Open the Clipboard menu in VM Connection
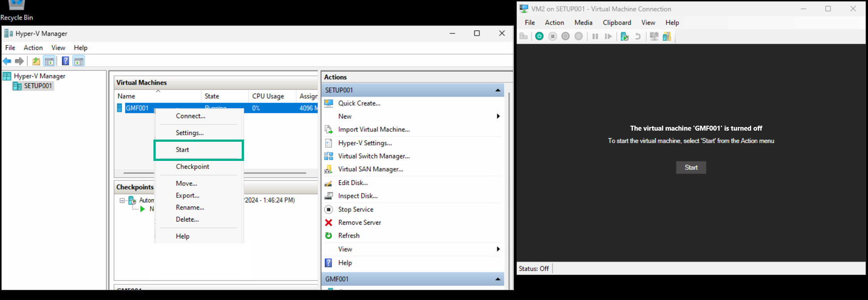 pos(617,23)
